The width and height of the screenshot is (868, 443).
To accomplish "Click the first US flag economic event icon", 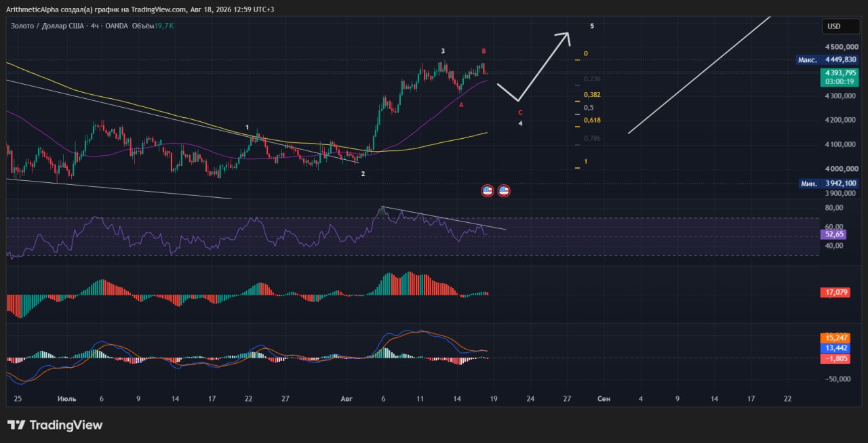I will pyautogui.click(x=487, y=191).
